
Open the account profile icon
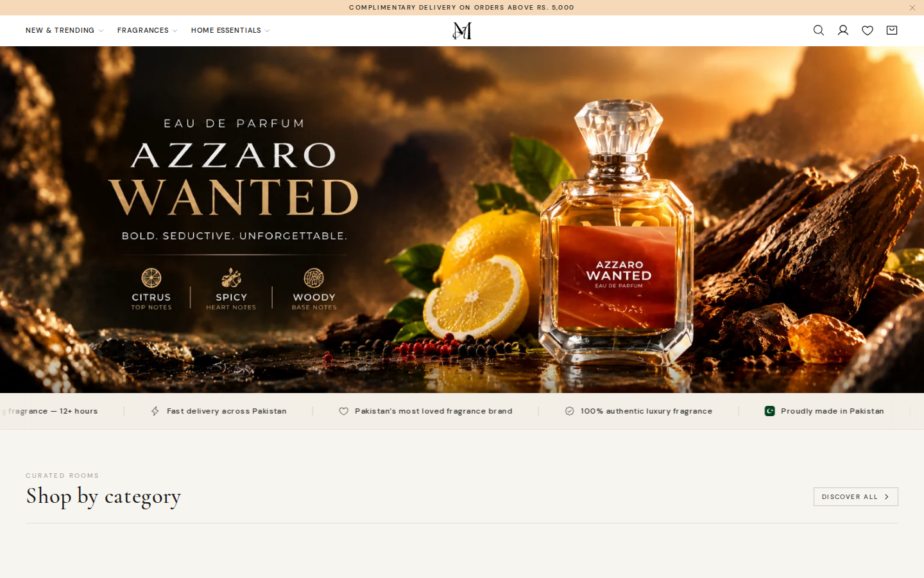coord(843,30)
